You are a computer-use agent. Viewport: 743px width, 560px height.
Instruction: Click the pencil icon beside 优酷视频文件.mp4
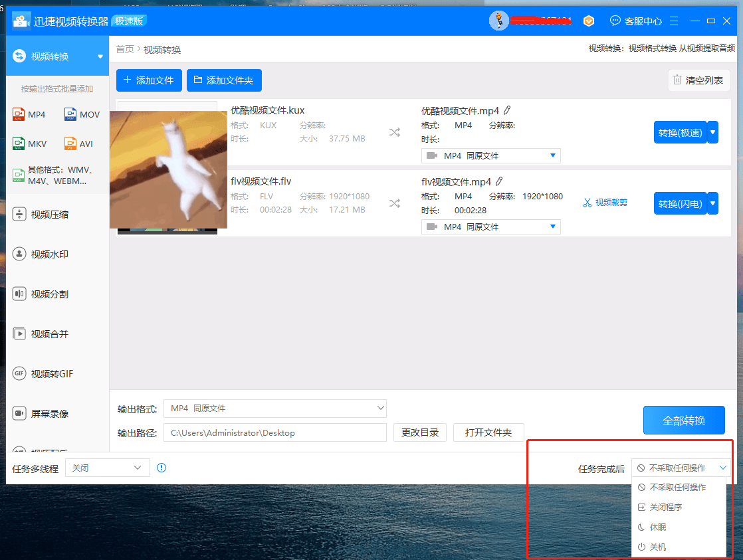click(x=507, y=110)
